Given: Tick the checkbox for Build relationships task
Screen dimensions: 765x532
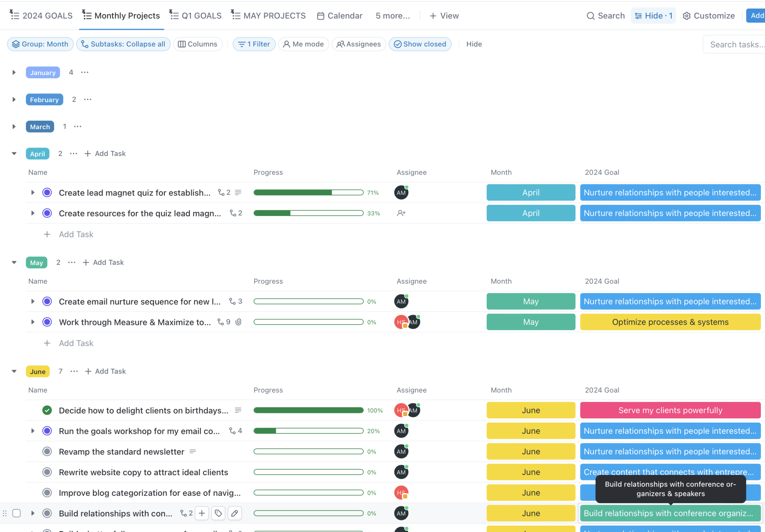Looking at the screenshot, I should tap(16, 513).
